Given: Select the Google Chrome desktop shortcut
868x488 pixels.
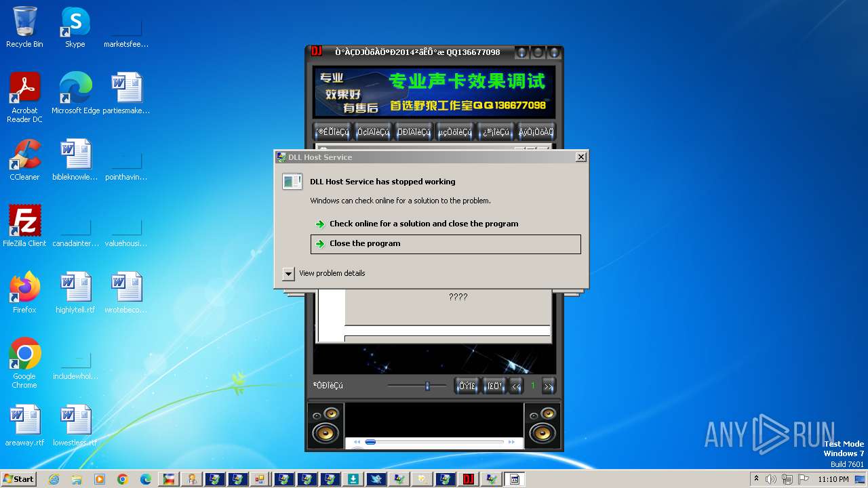Looking at the screenshot, I should pos(24,363).
